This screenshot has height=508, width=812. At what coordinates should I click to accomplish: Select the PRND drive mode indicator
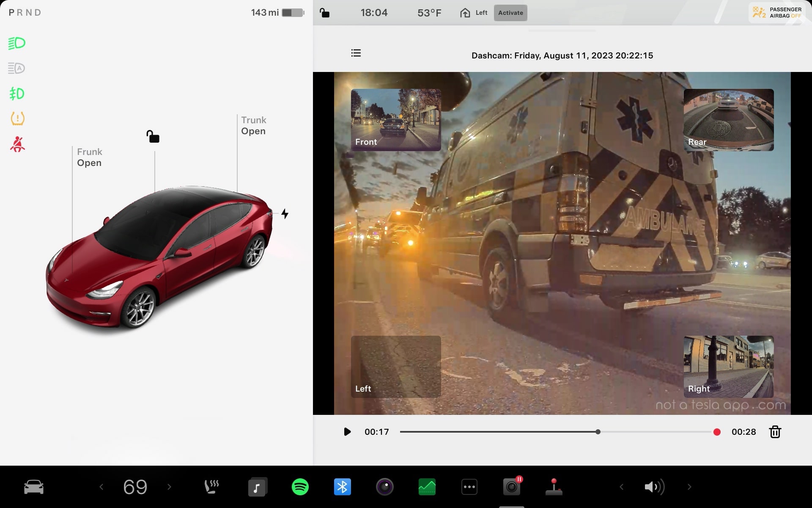[x=25, y=12]
